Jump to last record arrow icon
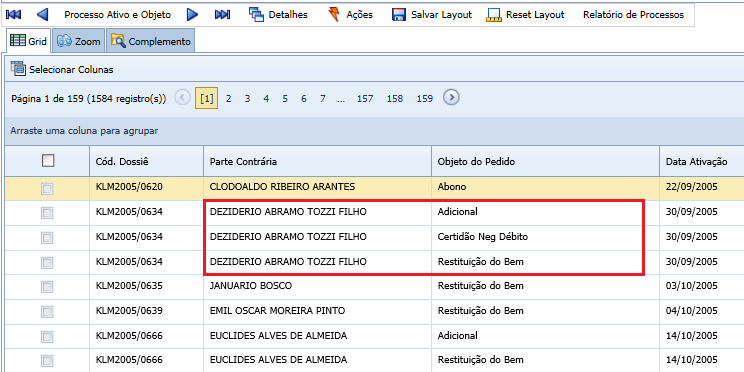 222,15
